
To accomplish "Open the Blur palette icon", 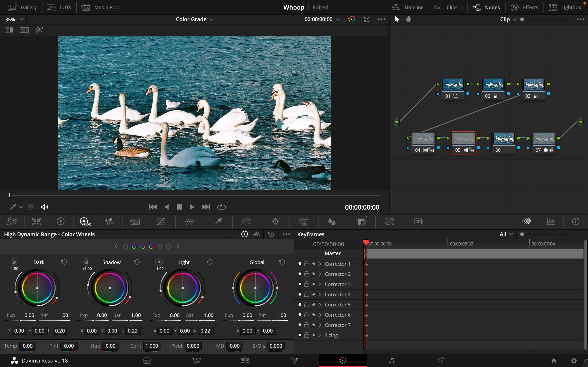I will point(332,221).
